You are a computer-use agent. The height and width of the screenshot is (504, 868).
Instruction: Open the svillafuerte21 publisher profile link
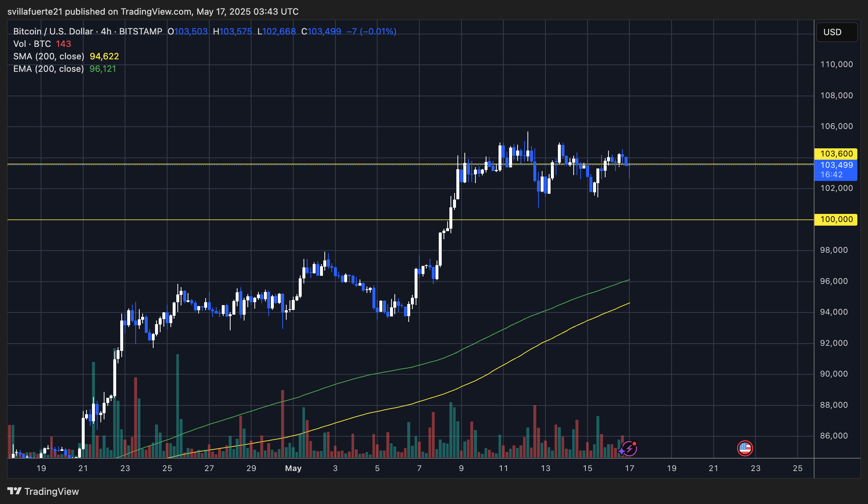point(35,11)
